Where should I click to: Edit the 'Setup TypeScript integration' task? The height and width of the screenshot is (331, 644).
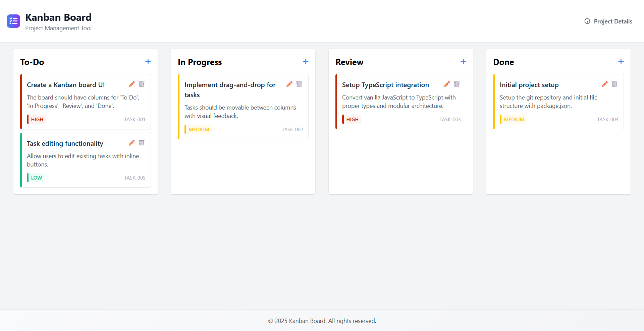[x=447, y=84]
